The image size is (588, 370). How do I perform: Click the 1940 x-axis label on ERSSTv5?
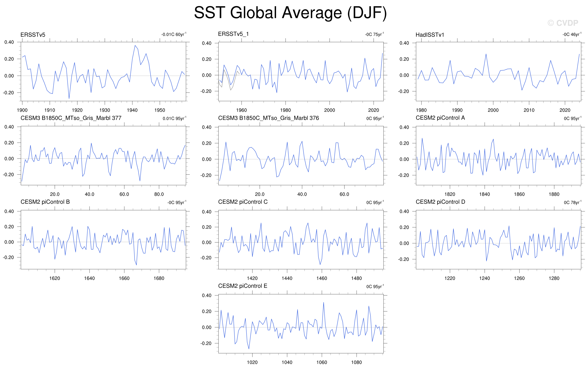point(132,110)
